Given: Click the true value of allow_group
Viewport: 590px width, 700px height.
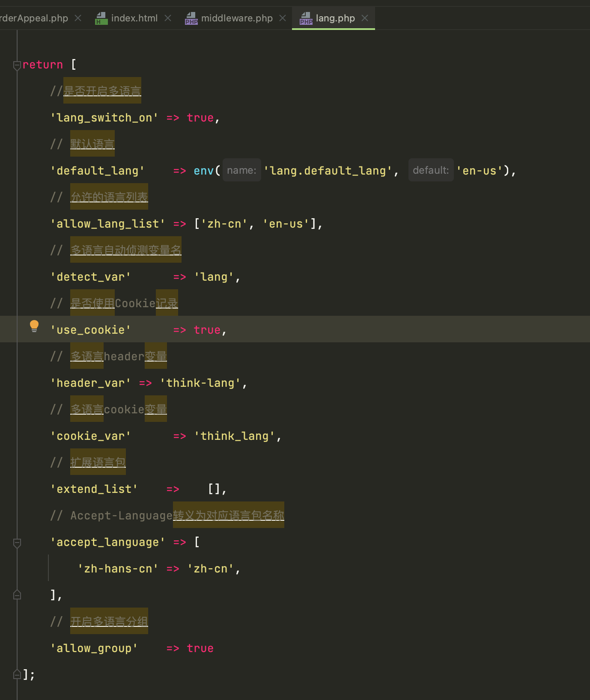Looking at the screenshot, I should tap(200, 648).
